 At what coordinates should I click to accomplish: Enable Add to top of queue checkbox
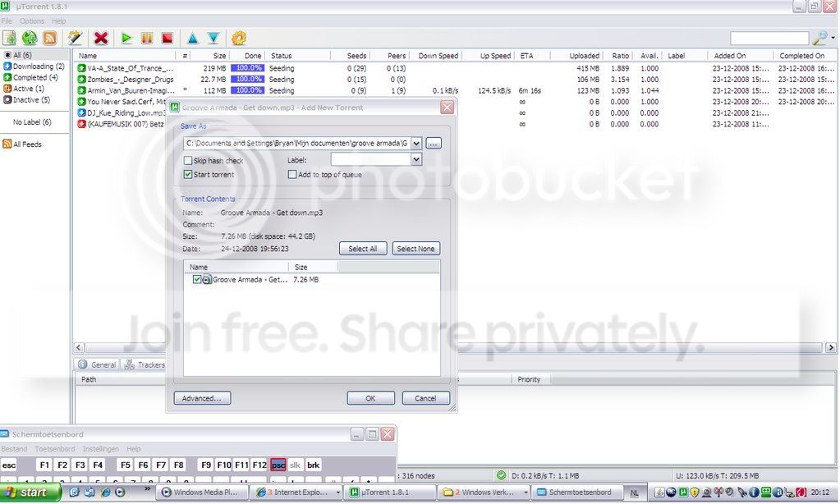point(292,174)
